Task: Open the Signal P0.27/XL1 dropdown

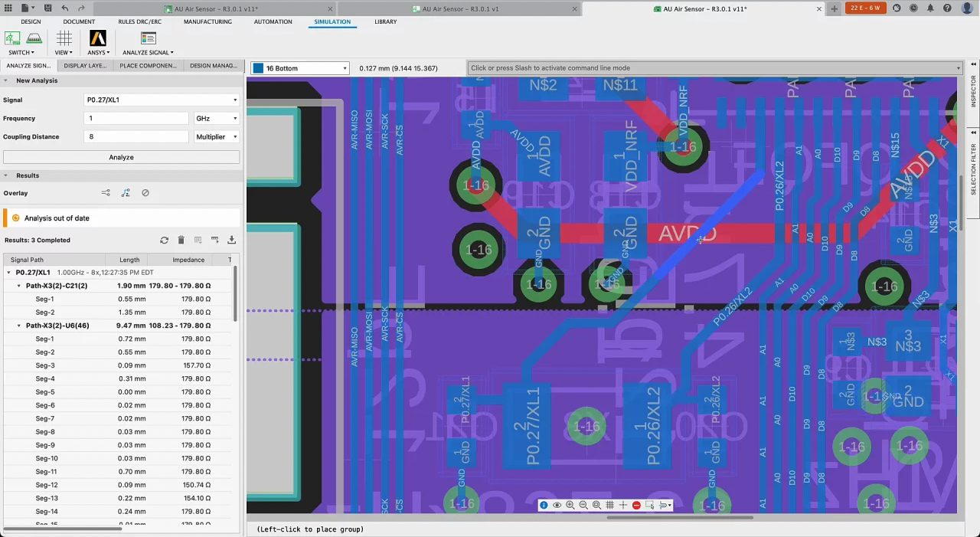Action: (x=161, y=100)
